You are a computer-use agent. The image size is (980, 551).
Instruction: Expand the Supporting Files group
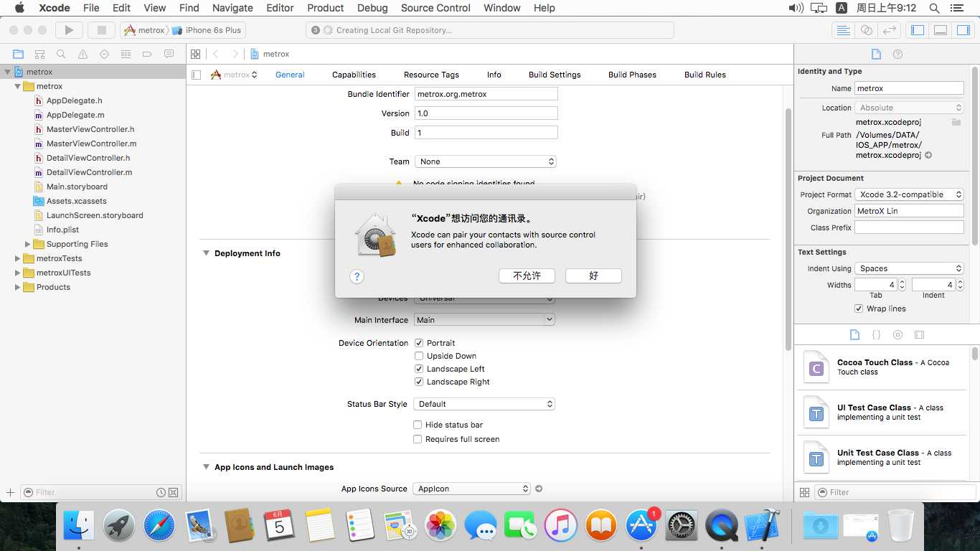pyautogui.click(x=28, y=244)
